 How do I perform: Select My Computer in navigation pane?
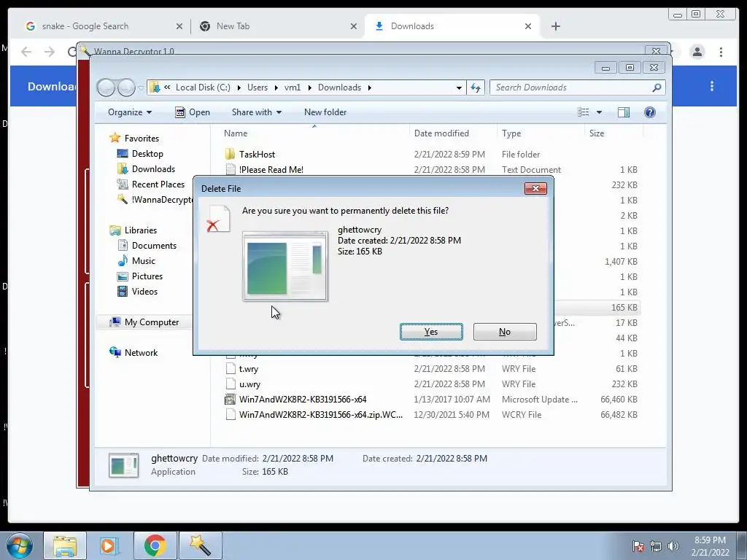point(152,322)
